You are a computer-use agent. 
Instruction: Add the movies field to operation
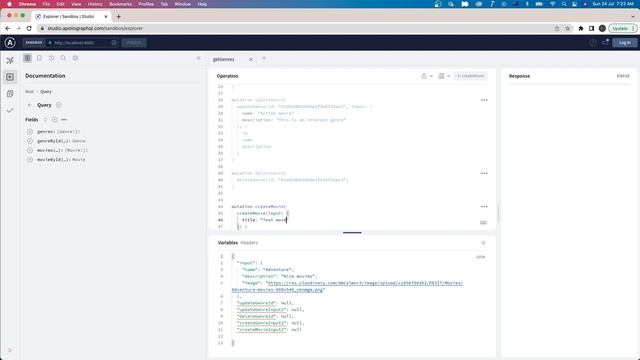click(x=30, y=150)
